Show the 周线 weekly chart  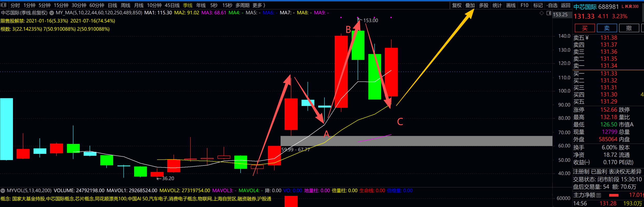tap(126, 5)
